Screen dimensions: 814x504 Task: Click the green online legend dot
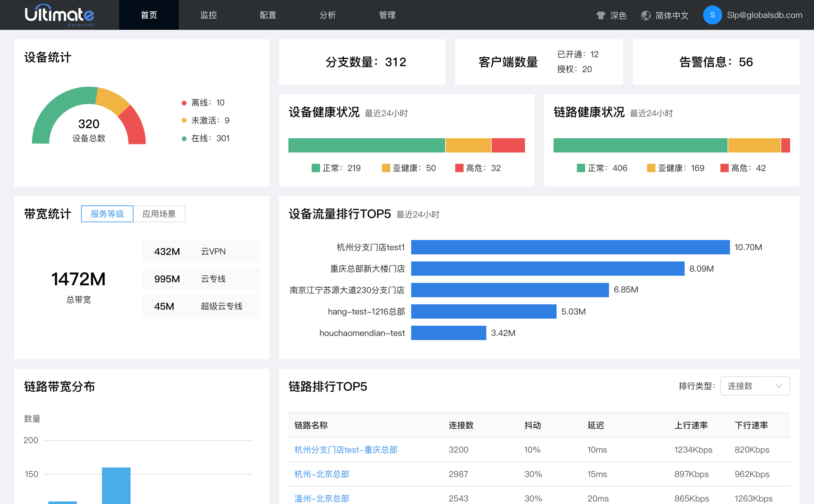pos(184,139)
